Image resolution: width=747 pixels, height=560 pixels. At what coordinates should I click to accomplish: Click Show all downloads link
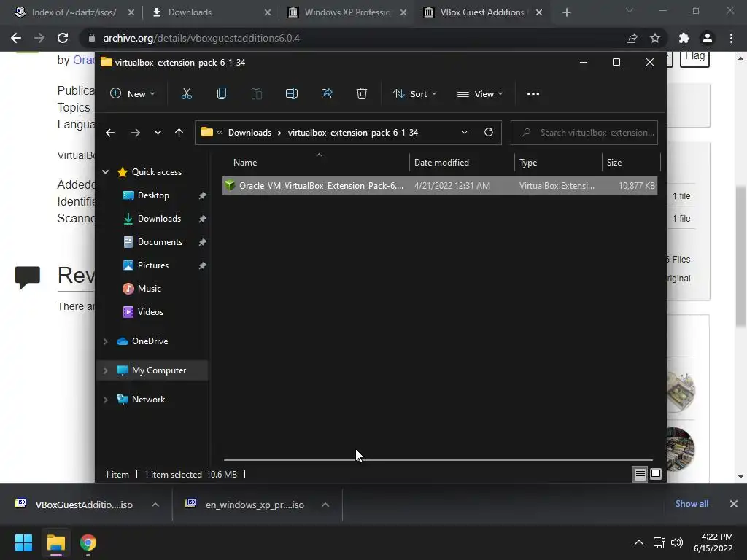(x=692, y=504)
